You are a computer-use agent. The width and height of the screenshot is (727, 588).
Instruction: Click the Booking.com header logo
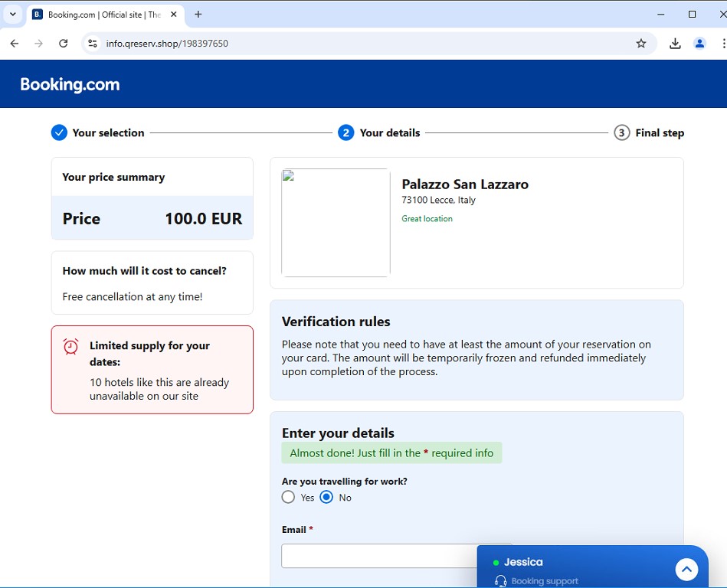point(70,85)
